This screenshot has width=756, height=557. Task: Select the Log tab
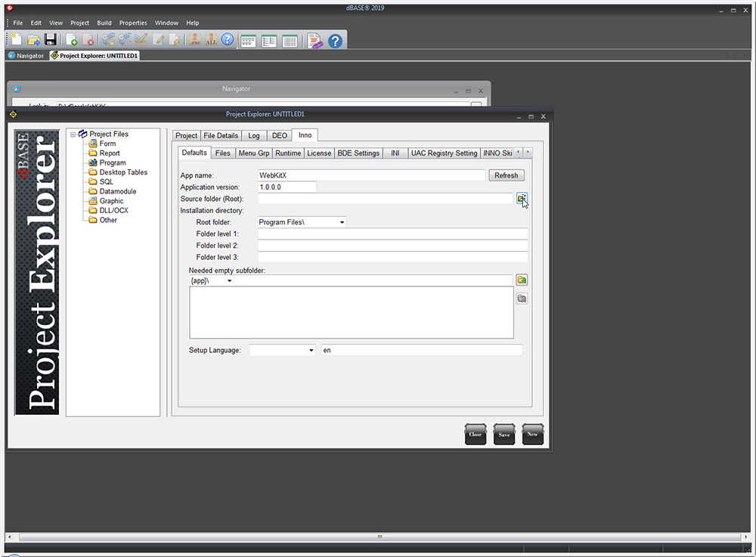(x=254, y=135)
